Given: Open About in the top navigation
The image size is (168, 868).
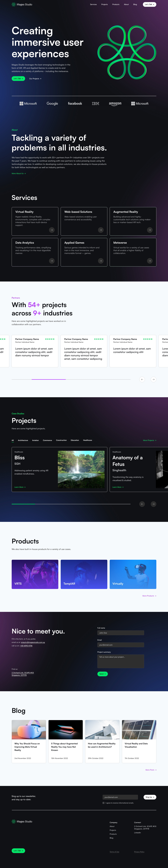Looking at the screenshot, I should click(126, 4).
